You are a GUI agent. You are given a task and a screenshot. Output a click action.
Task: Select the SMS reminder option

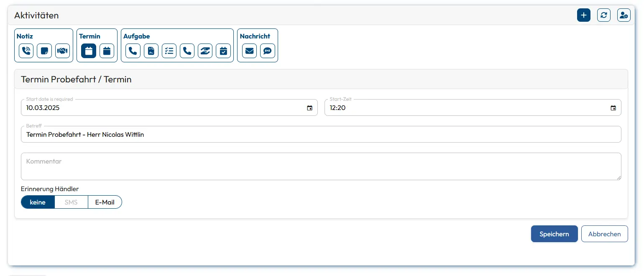coord(71,202)
